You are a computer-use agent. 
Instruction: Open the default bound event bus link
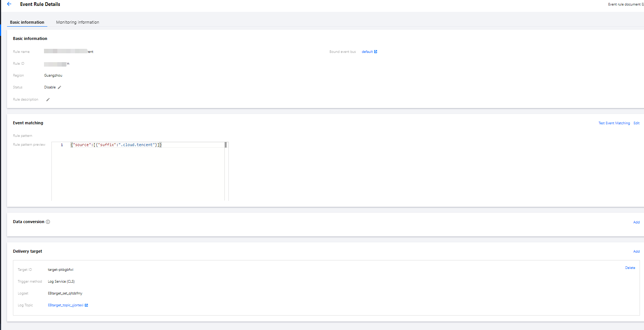pos(367,52)
